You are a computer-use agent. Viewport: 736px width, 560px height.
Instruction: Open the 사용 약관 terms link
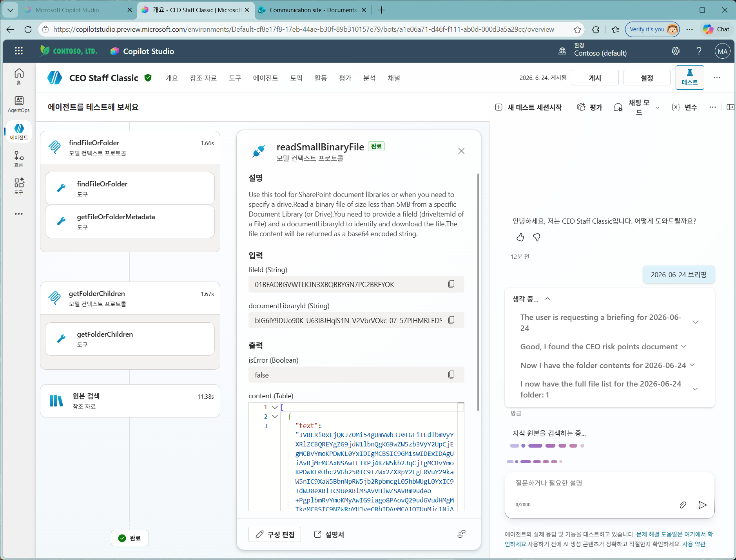(694, 544)
